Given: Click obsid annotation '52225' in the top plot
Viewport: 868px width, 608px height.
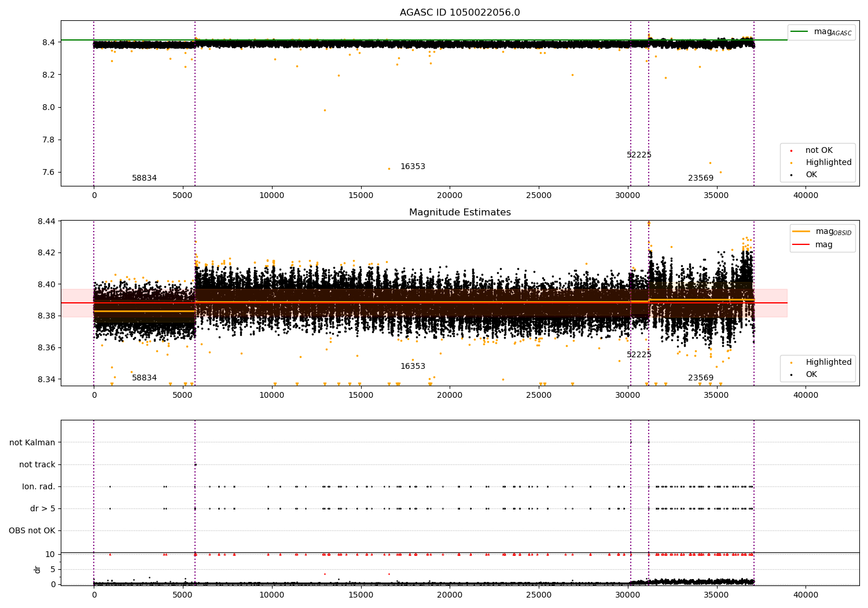Looking at the screenshot, I should click(x=639, y=155).
